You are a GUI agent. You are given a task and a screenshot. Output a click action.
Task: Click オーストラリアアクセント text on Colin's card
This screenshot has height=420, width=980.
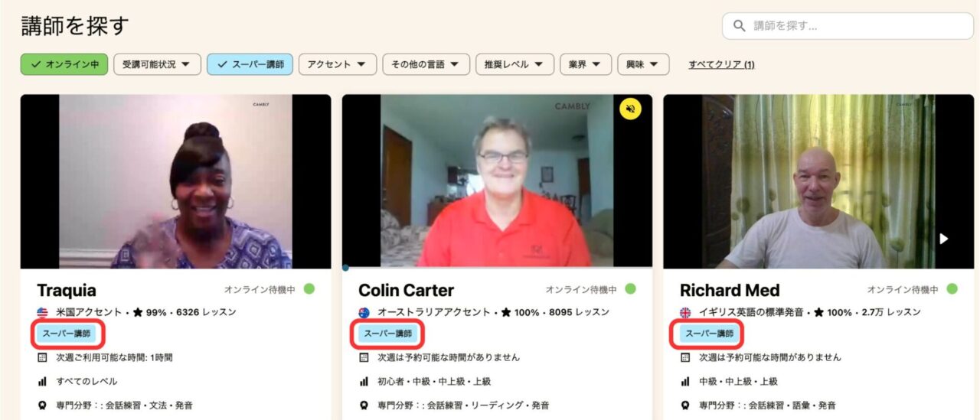coord(434,312)
